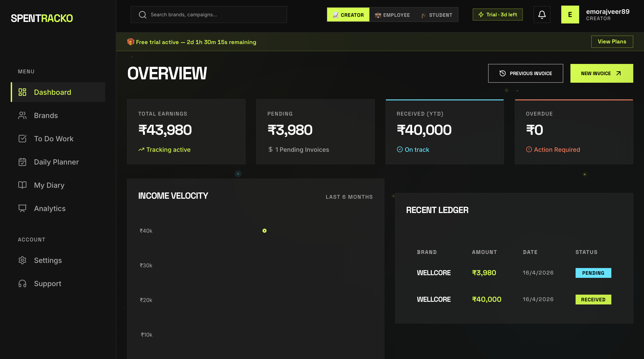Switch to Employee mode
This screenshot has height=359, width=644.
[x=392, y=15]
